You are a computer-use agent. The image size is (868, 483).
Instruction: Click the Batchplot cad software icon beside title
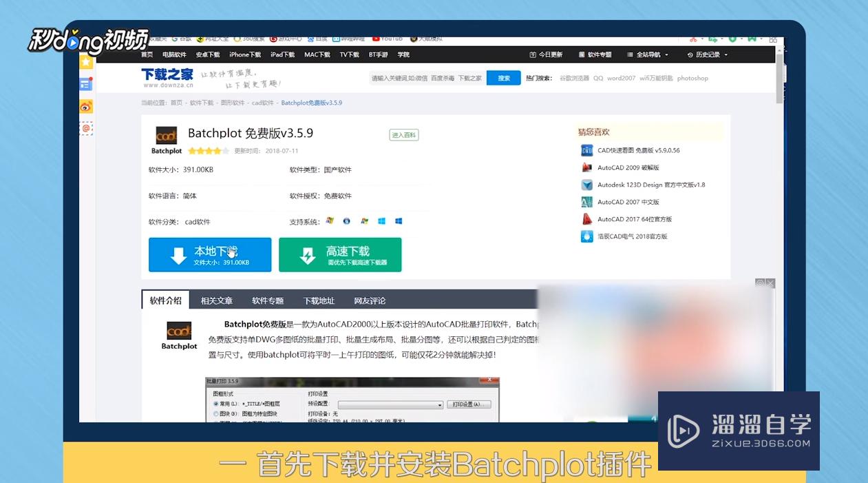click(167, 140)
